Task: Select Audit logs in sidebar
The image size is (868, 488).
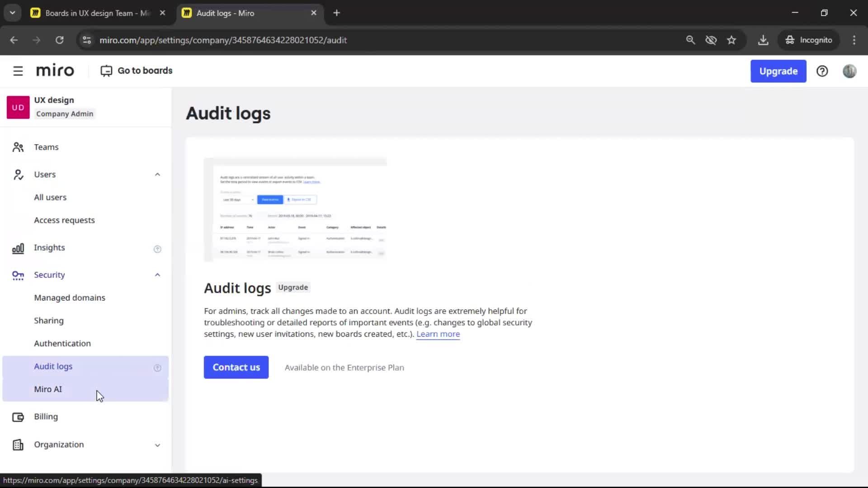Action: click(85, 367)
